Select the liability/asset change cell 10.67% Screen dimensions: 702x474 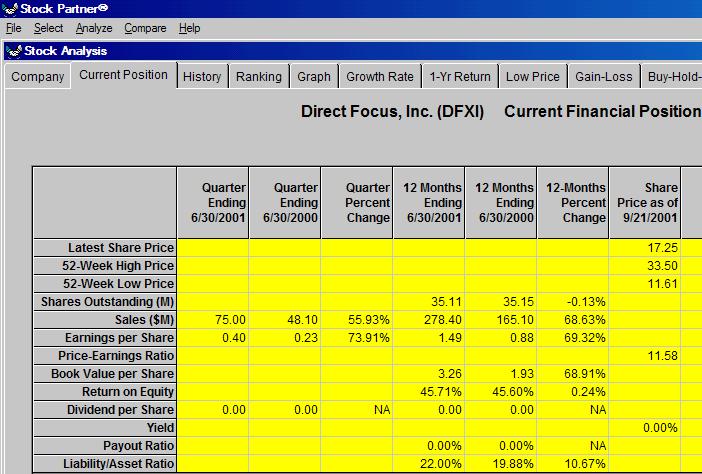[x=573, y=464]
